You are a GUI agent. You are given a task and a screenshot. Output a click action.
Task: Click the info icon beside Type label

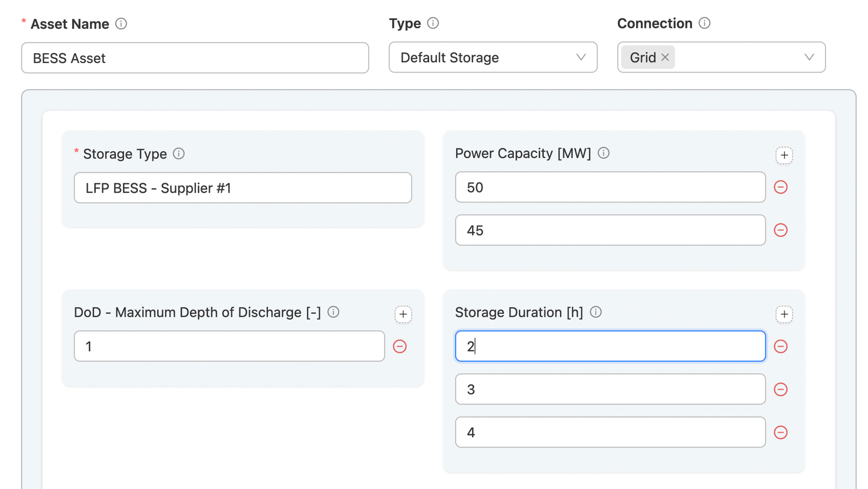coord(433,23)
